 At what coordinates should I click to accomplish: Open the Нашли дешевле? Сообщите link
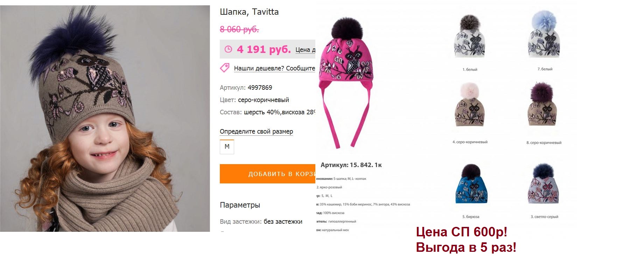[x=274, y=68]
